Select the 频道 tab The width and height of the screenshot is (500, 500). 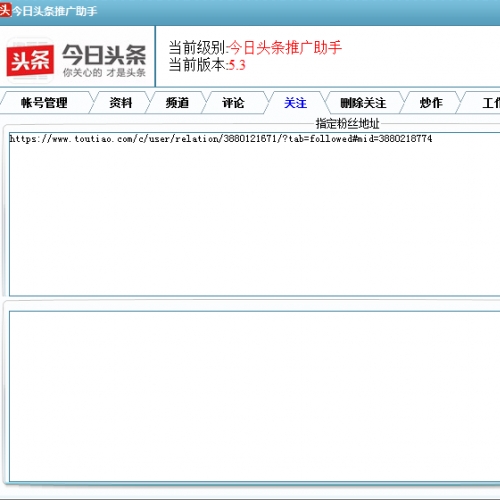177,103
